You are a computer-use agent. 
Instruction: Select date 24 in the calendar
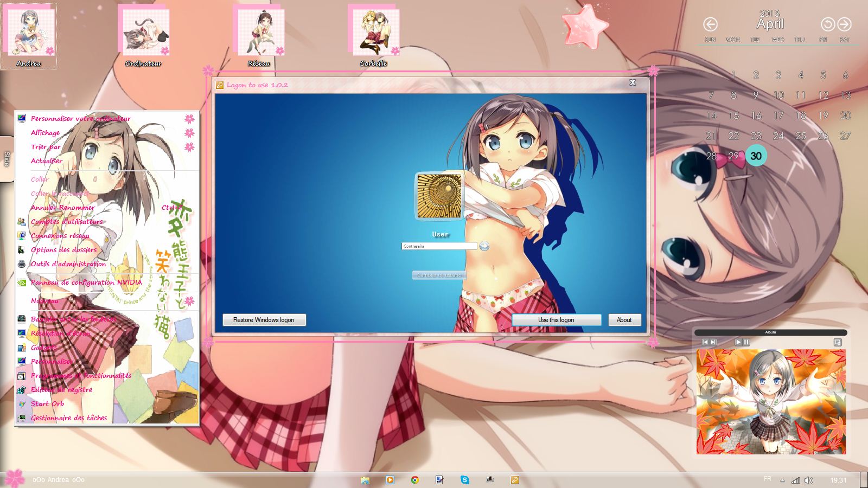tap(778, 136)
